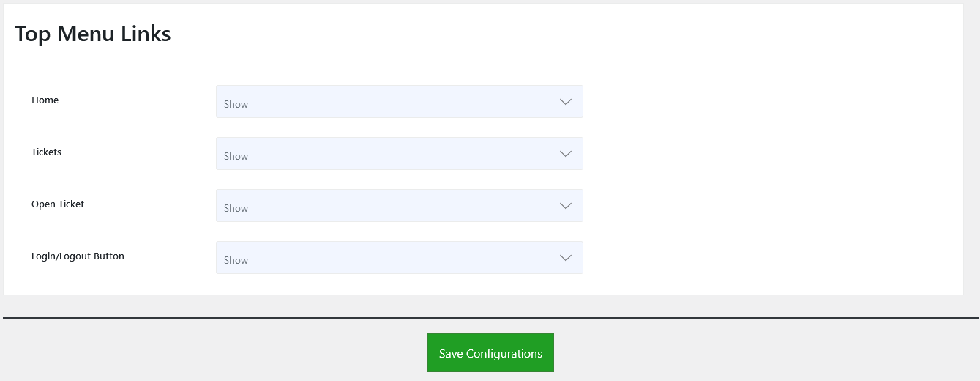
Task: Click empty white area right of Home dropdown
Action: 768,102
